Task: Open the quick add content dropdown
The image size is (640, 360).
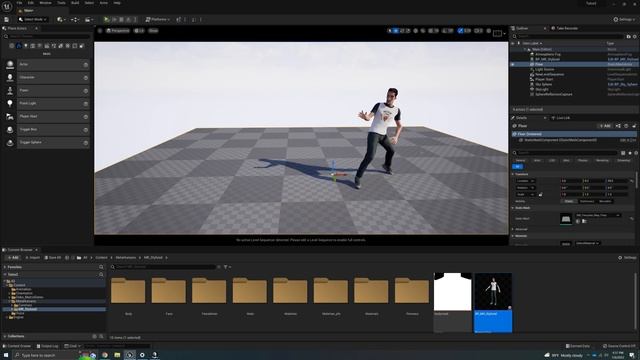Action: coord(61,19)
